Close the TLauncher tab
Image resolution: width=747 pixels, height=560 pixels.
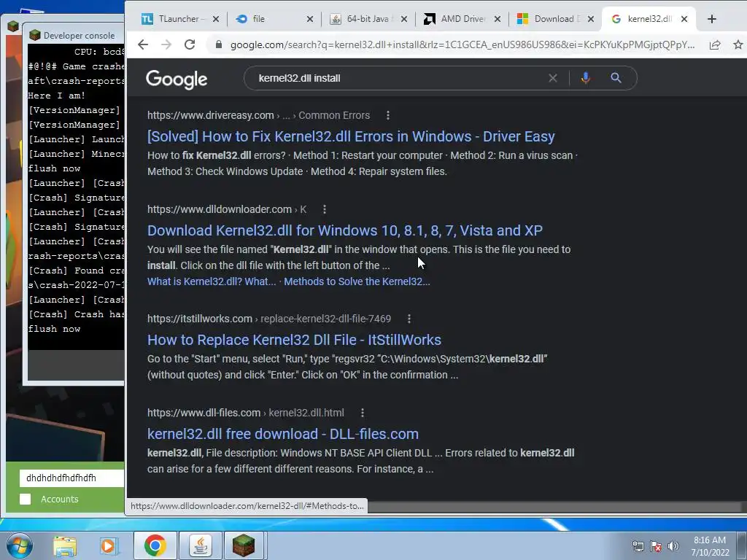(216, 19)
